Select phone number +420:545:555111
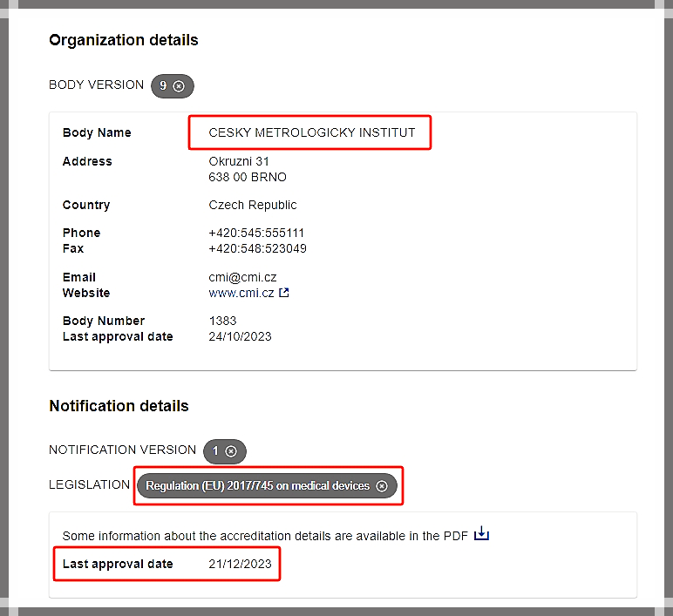 256,233
